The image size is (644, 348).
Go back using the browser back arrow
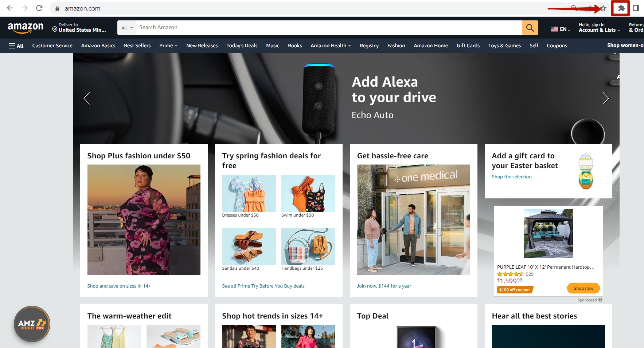coord(10,8)
